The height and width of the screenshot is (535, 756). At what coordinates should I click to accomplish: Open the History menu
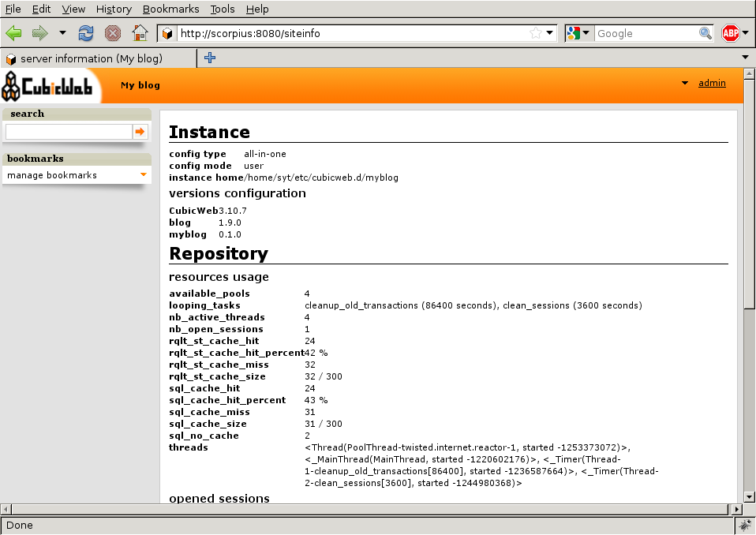pos(114,9)
